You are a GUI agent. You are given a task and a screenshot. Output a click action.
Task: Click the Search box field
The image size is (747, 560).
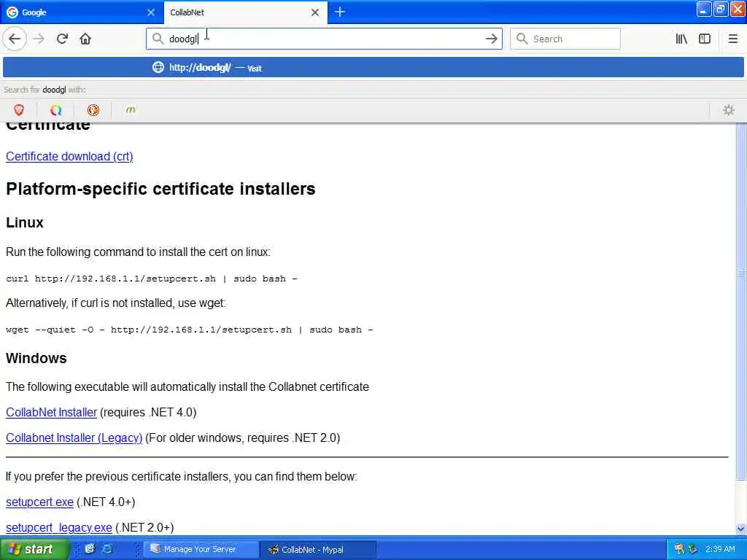(565, 39)
